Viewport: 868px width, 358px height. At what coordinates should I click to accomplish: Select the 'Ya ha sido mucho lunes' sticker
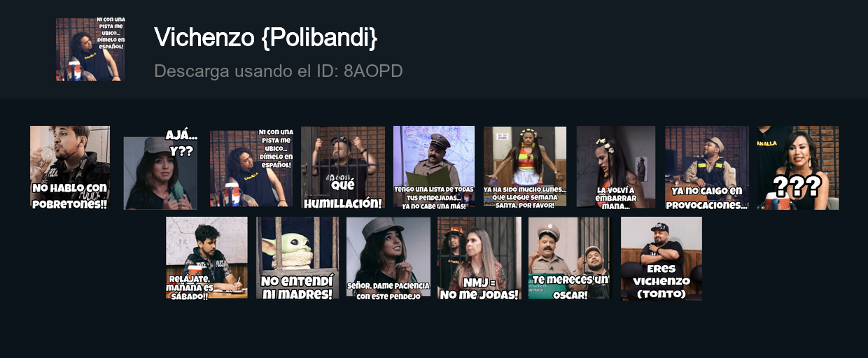coord(525,168)
